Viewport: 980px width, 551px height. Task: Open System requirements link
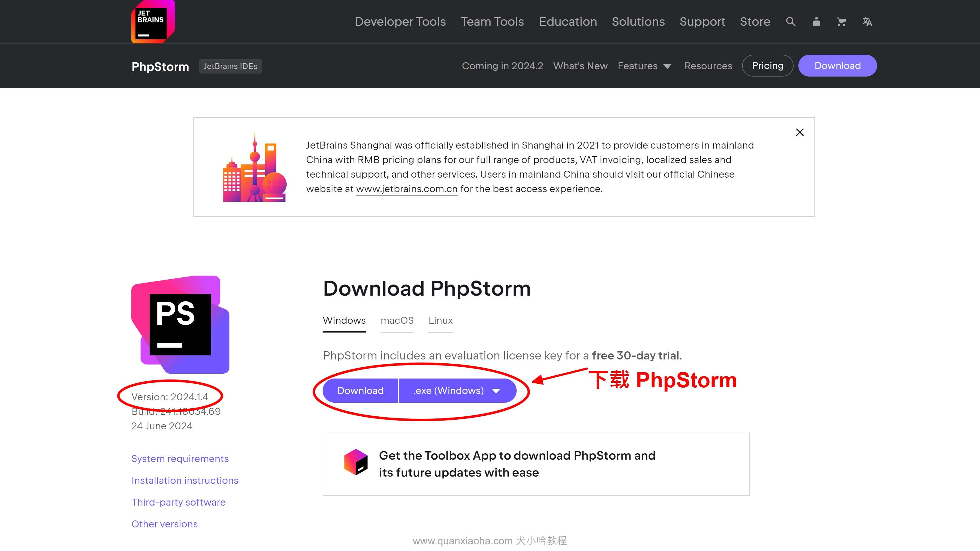point(180,459)
